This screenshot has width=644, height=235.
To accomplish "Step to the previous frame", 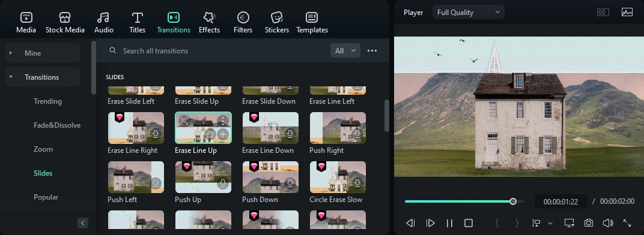I will 410,223.
